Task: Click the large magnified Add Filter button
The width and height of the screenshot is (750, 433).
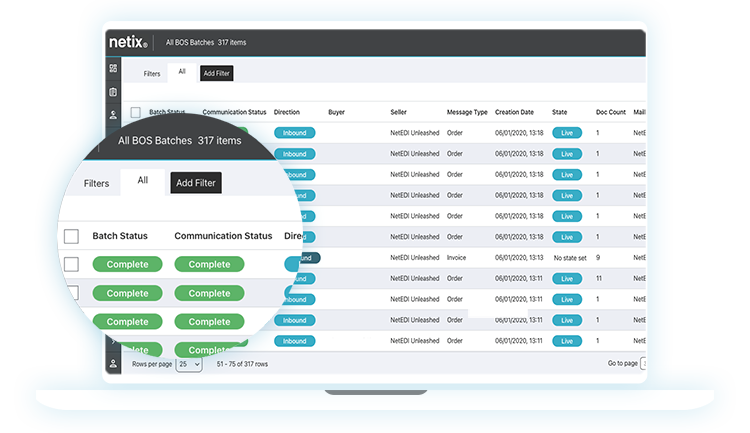Action: coord(196,183)
